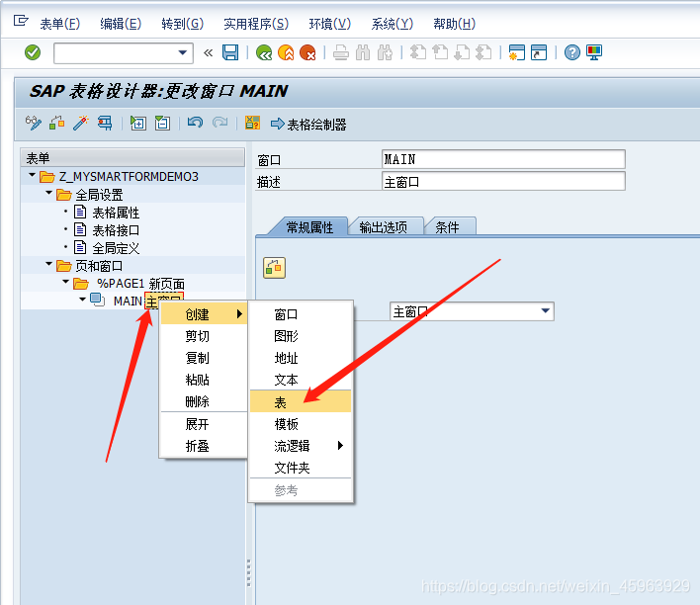This screenshot has width=700, height=605.
Task: Collapse the Z_MYSMARTFORMDEMO3 root node
Action: (32, 175)
